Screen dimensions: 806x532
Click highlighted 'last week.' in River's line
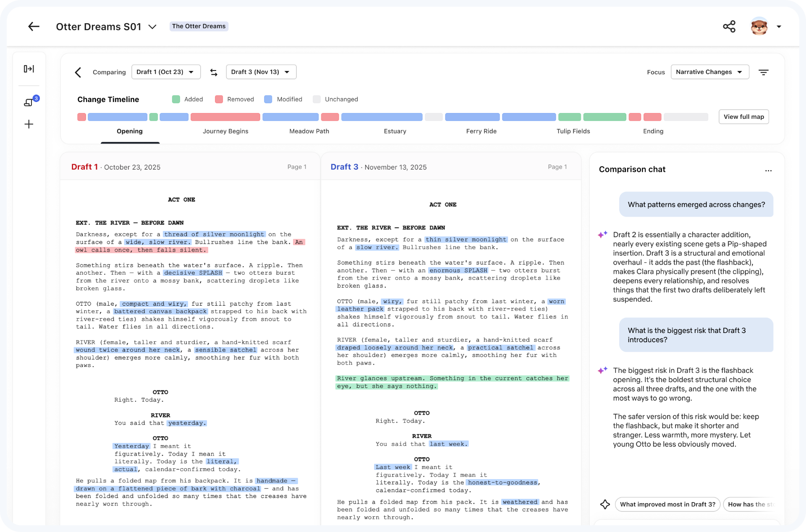pos(448,444)
